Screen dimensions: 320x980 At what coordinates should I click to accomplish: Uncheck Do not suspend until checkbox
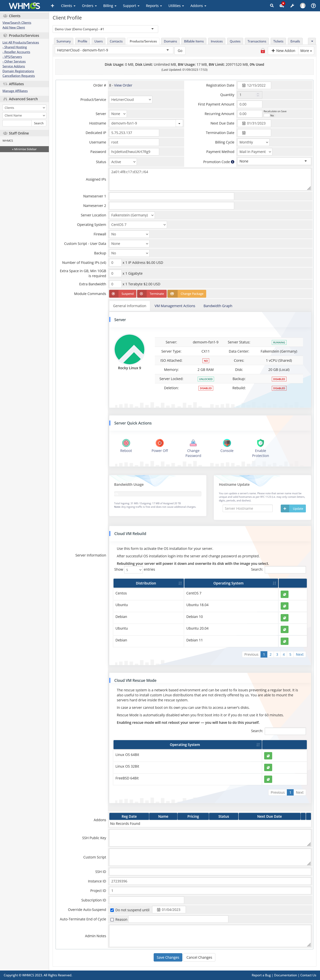(x=112, y=910)
